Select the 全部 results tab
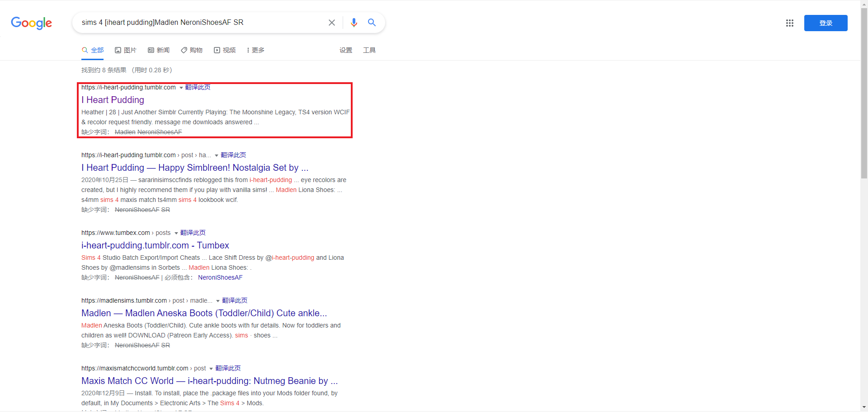868x412 pixels. pyautogui.click(x=93, y=50)
